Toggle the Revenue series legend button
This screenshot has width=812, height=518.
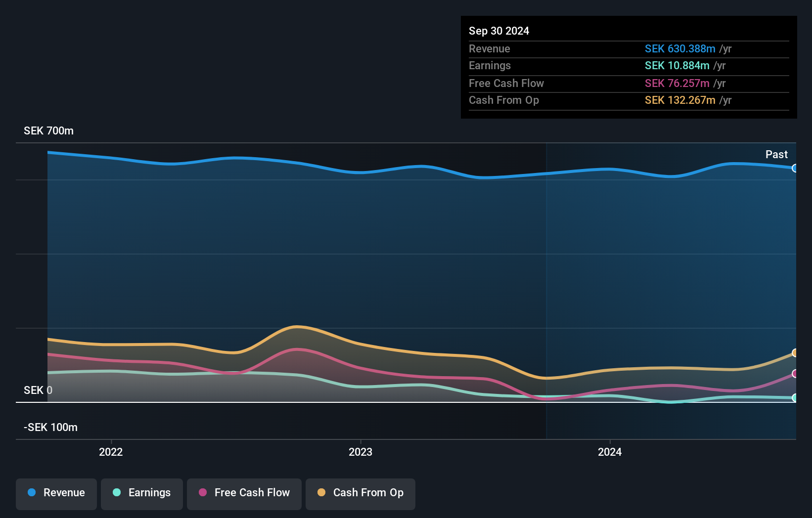(56, 493)
